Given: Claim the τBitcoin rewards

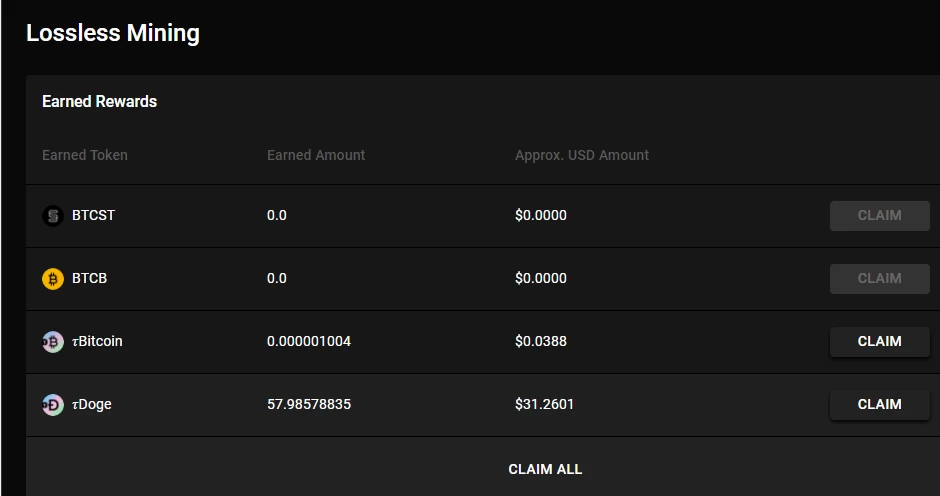Looking at the screenshot, I should 879,341.
